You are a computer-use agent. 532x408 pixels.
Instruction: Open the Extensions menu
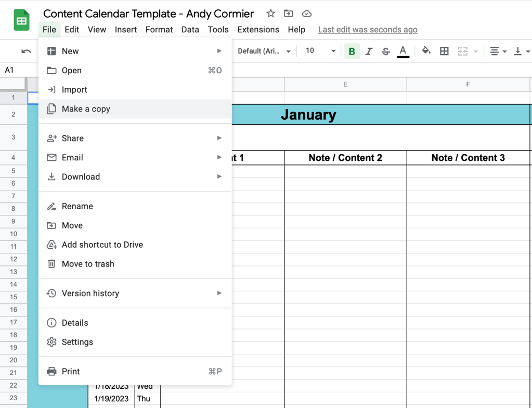tap(258, 30)
